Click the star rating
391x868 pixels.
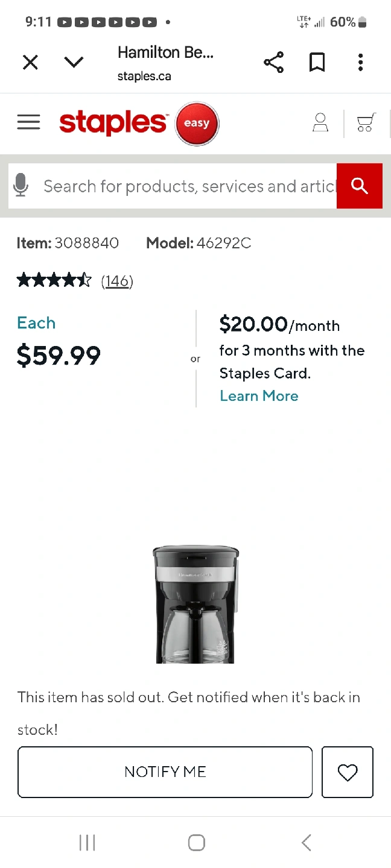point(54,280)
